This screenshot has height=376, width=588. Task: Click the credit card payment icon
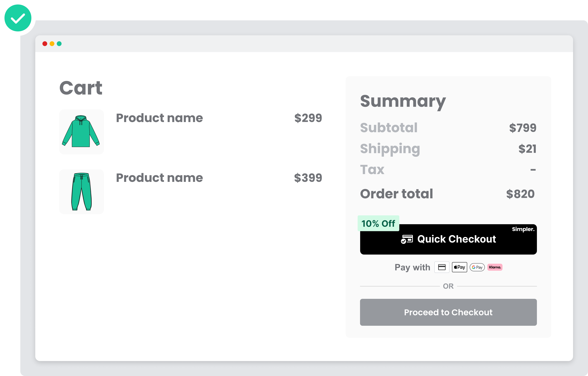point(442,267)
